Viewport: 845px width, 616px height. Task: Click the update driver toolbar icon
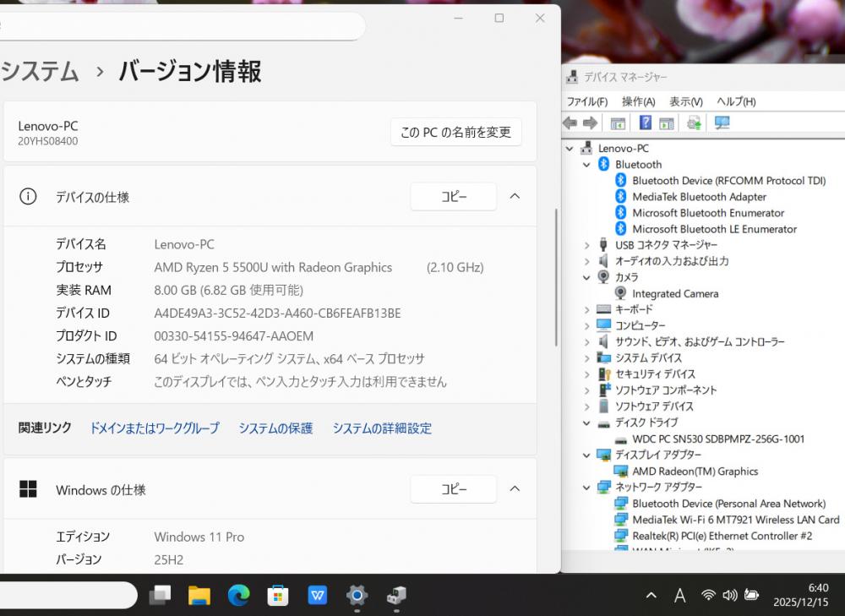[694, 123]
